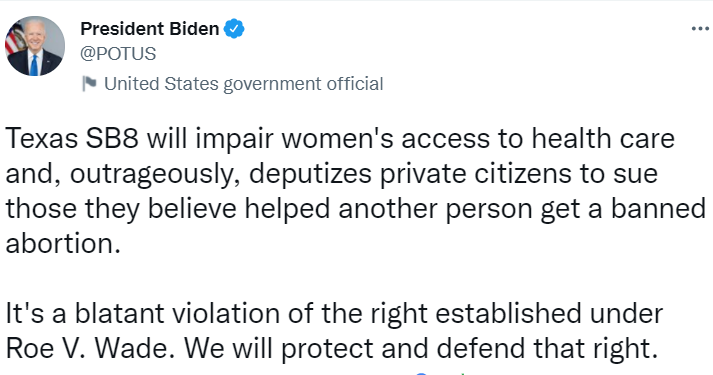Click the word deputizes in the tweet
Viewport: 713px width, 375px height.
(x=310, y=174)
